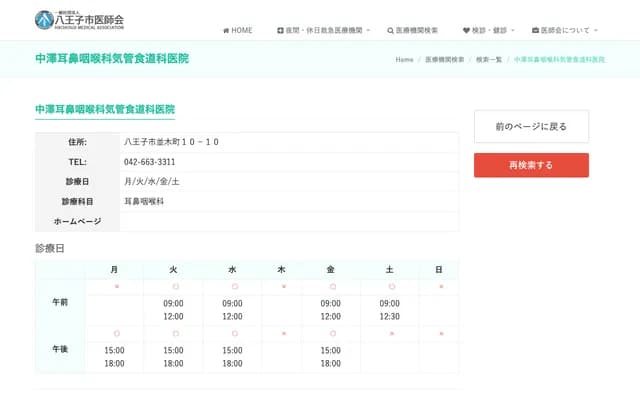Click the magnifier icon beside 医療機関検索
The height and width of the screenshot is (400, 640).
pyautogui.click(x=390, y=31)
